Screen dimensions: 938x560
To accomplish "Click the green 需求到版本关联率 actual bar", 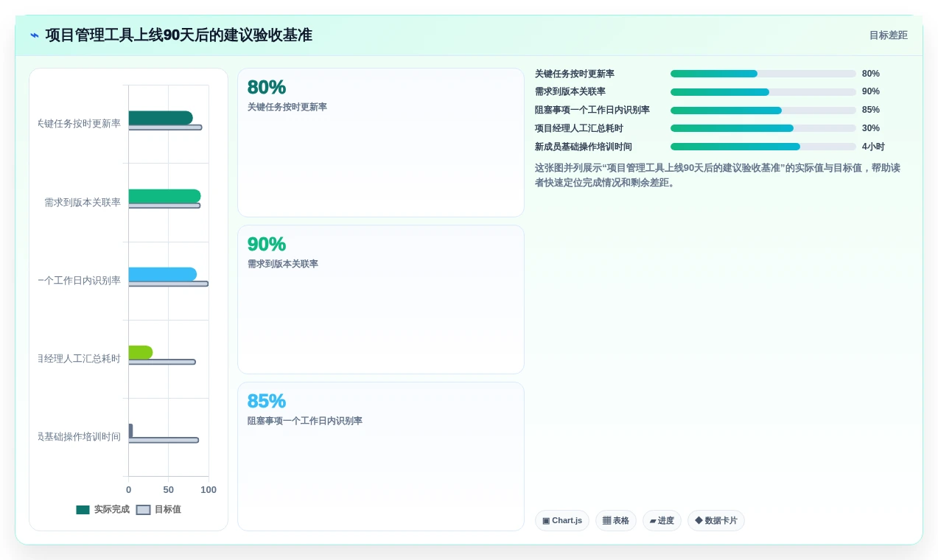I will [164, 196].
